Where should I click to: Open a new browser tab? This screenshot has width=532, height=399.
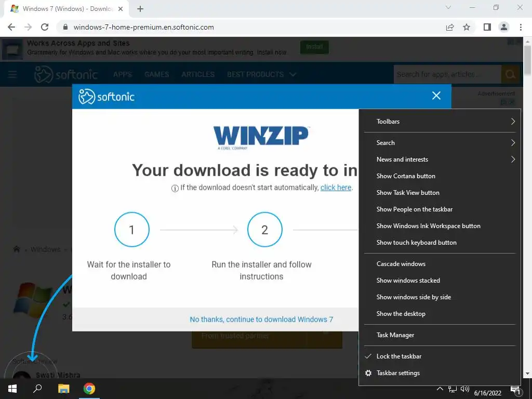coord(140,9)
